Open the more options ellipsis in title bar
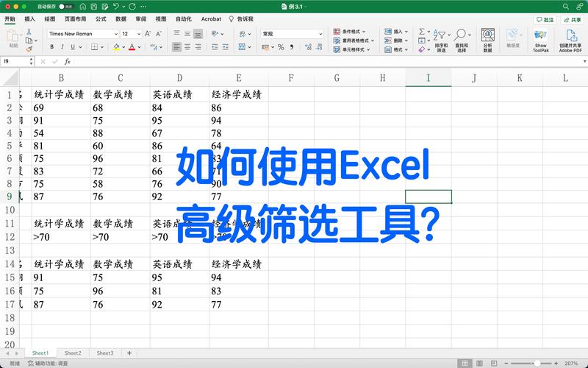588x368 pixels. click(x=143, y=7)
